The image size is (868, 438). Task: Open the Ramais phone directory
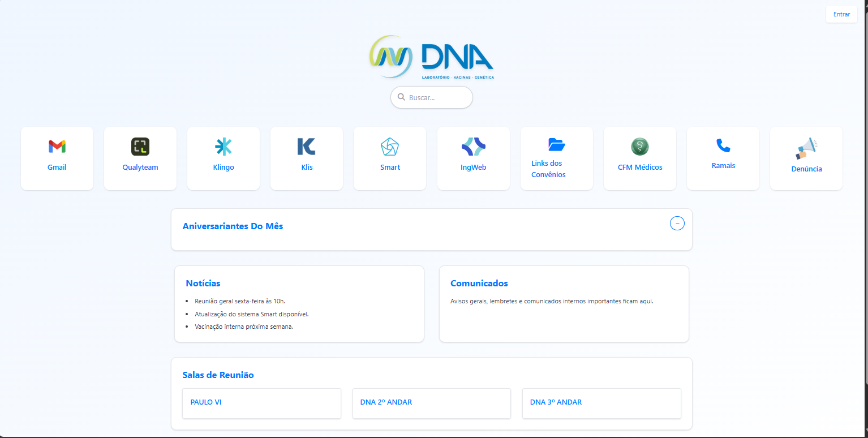click(x=723, y=158)
